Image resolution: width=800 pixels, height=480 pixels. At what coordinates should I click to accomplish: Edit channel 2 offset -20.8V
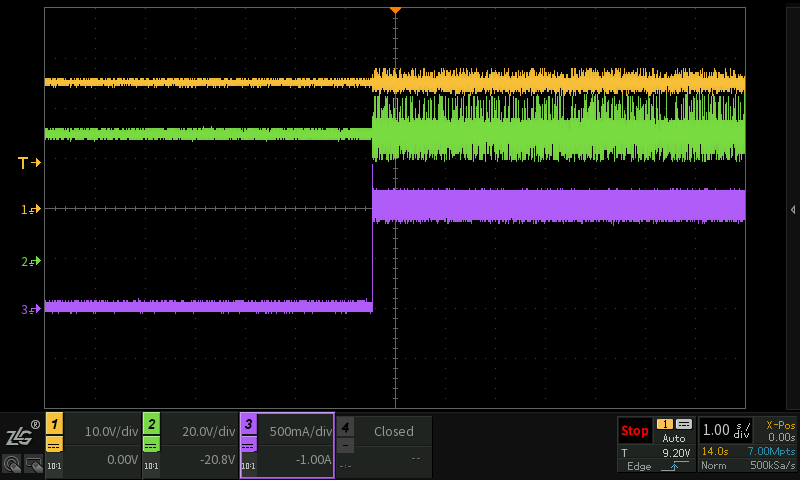click(x=217, y=460)
